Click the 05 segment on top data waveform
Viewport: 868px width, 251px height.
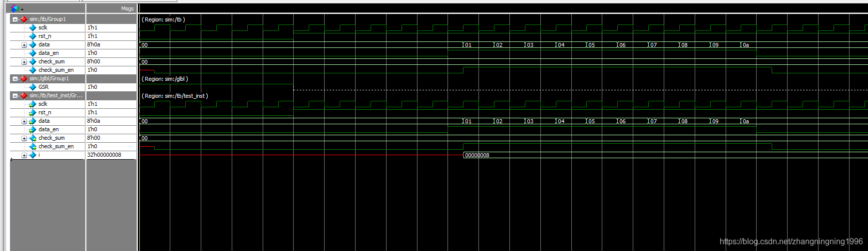click(591, 45)
